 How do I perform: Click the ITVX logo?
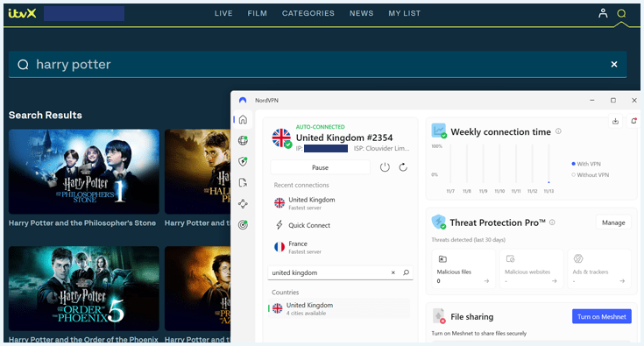(x=22, y=13)
